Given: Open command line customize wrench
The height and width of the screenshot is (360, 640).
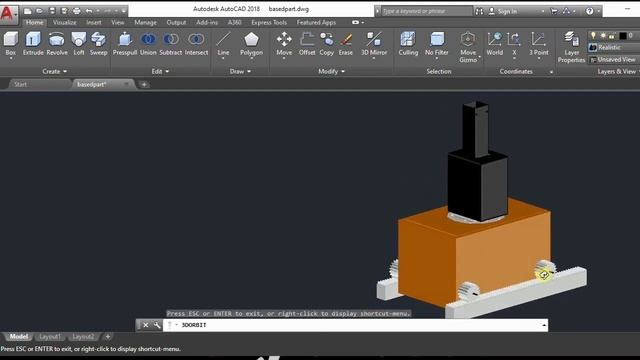Looking at the screenshot, I should [157, 325].
